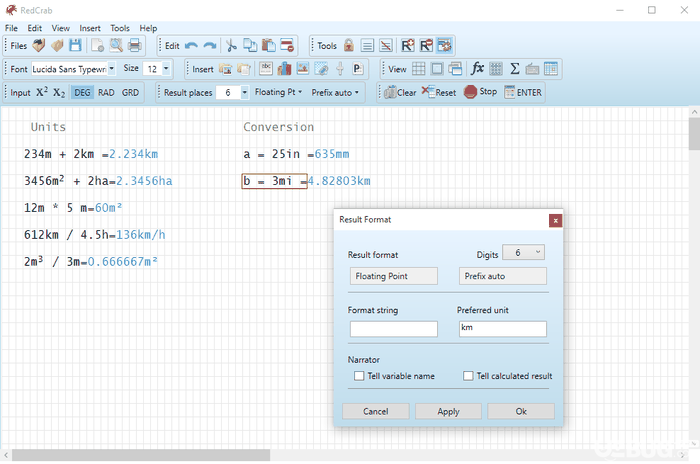Click Ok in Result Format dialog
This screenshot has width=700, height=464.
521,411
